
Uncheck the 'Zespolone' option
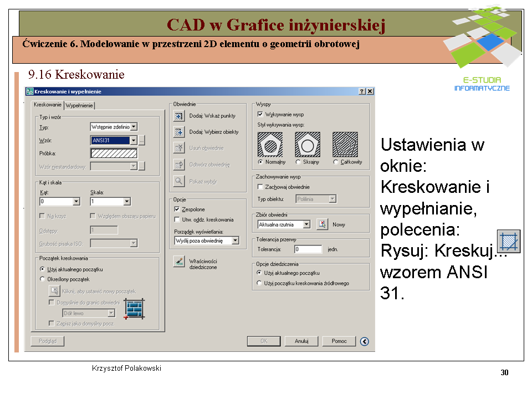[x=177, y=209]
